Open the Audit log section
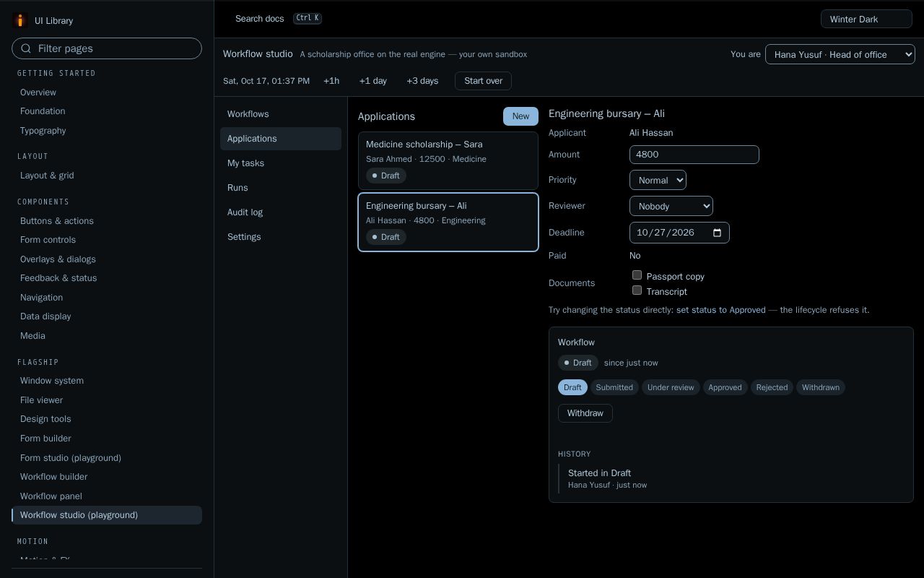Screen dimensions: 924x578 280,212
